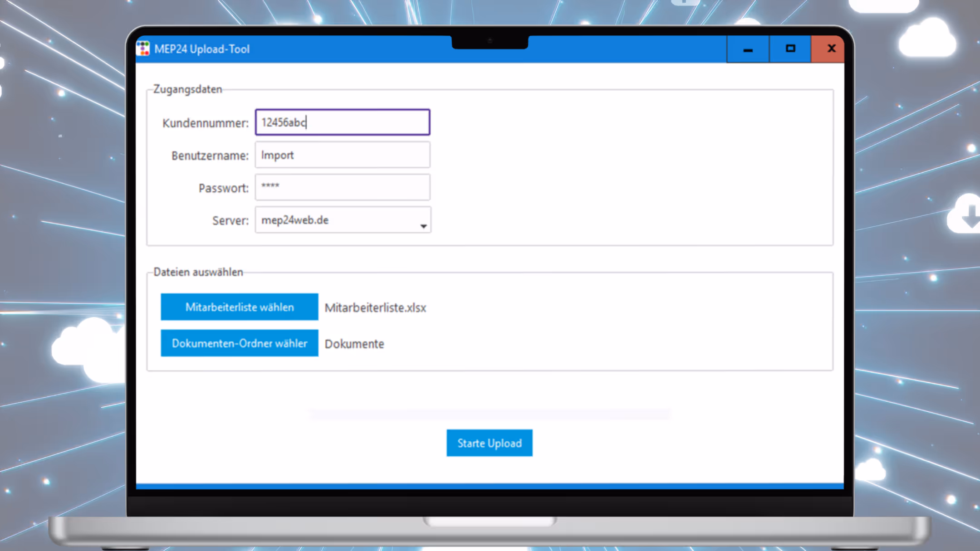
Task: Start the upload with Starte Upload
Action: pos(489,443)
